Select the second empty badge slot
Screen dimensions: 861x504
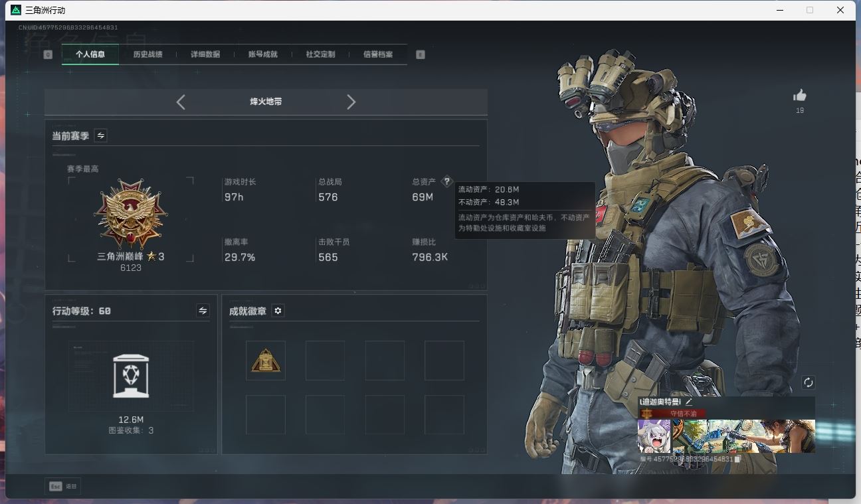tap(325, 361)
